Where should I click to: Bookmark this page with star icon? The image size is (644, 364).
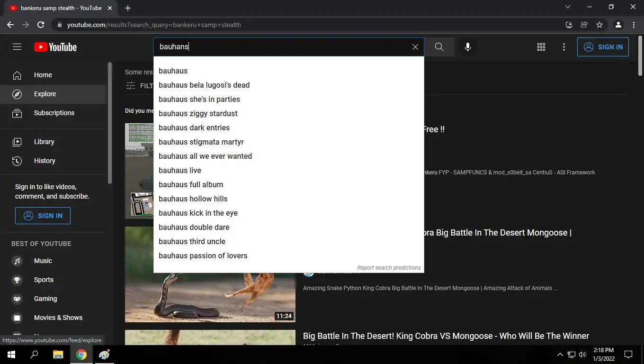(x=599, y=25)
